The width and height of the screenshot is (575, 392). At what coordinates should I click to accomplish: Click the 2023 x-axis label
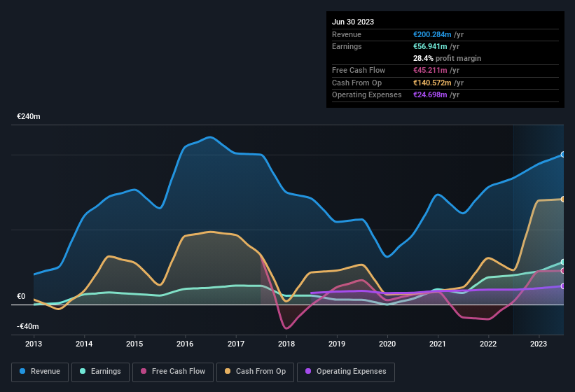point(539,344)
